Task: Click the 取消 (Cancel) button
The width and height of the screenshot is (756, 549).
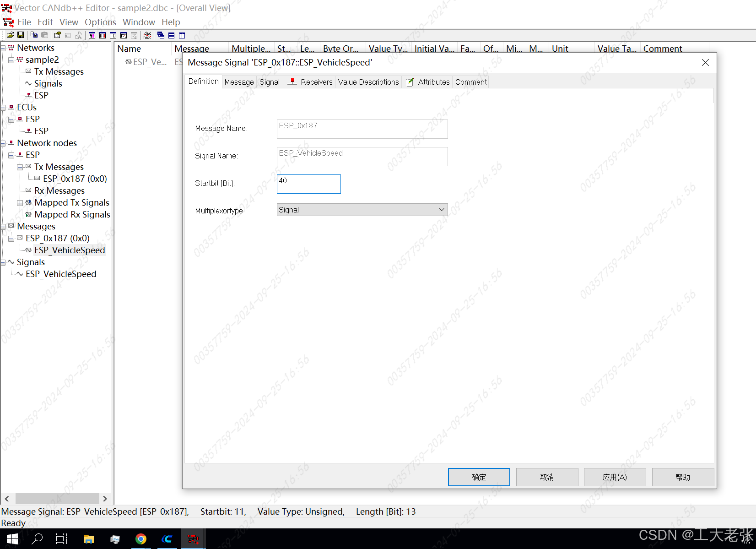Action: (x=547, y=477)
